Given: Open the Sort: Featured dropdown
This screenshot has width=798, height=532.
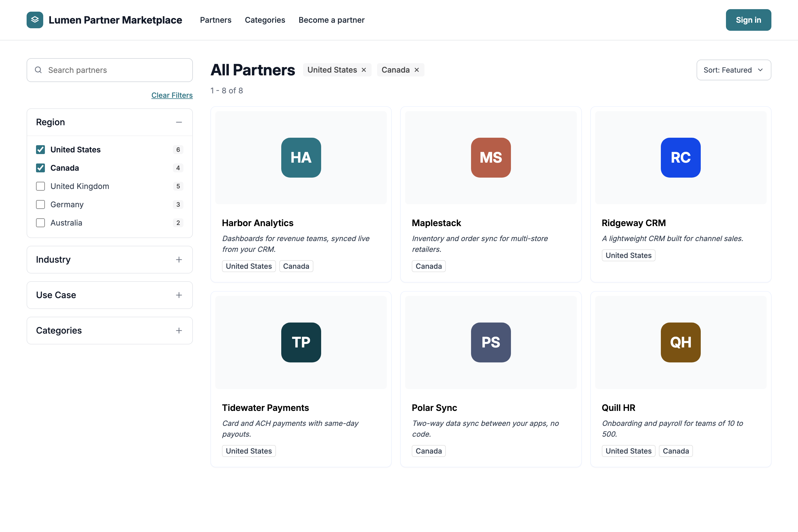Looking at the screenshot, I should (733, 70).
